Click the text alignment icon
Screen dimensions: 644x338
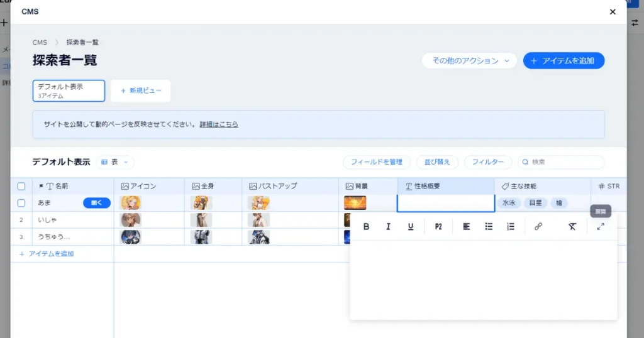pyautogui.click(x=466, y=226)
